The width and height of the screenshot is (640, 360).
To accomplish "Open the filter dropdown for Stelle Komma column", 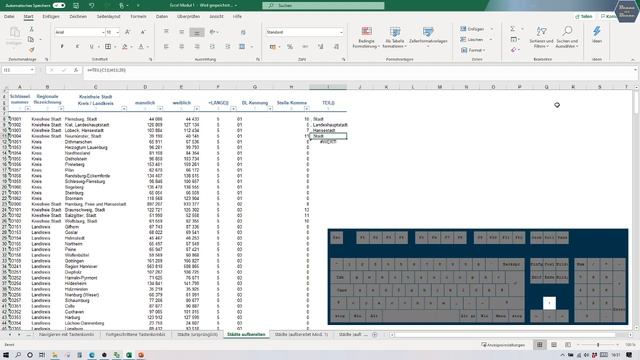I will pyautogui.click(x=307, y=109).
